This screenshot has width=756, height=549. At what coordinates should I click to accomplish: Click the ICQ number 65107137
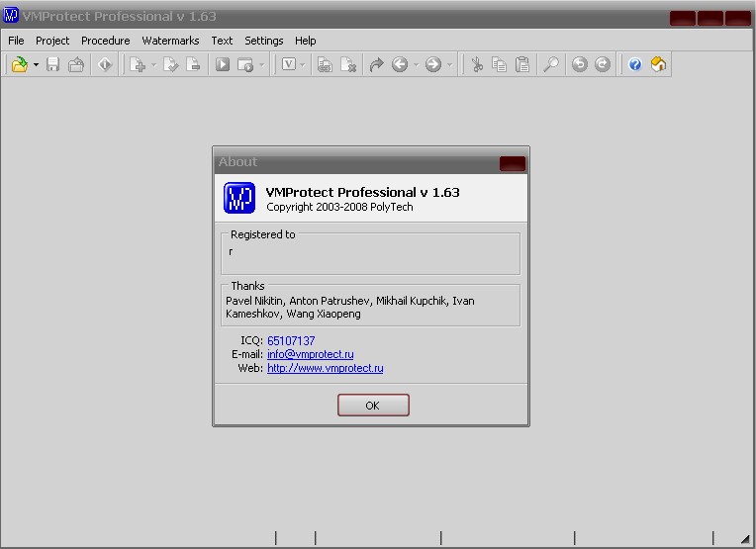pos(291,340)
